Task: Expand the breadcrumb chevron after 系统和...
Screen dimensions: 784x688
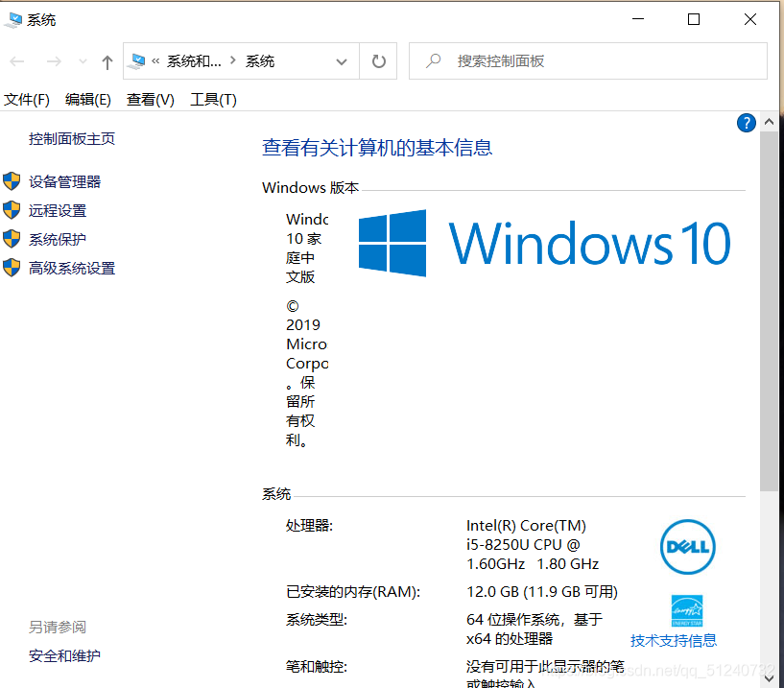Action: [232, 61]
